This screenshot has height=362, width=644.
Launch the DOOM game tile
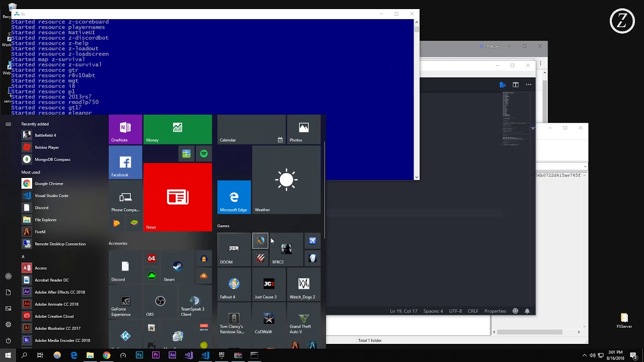(234, 249)
